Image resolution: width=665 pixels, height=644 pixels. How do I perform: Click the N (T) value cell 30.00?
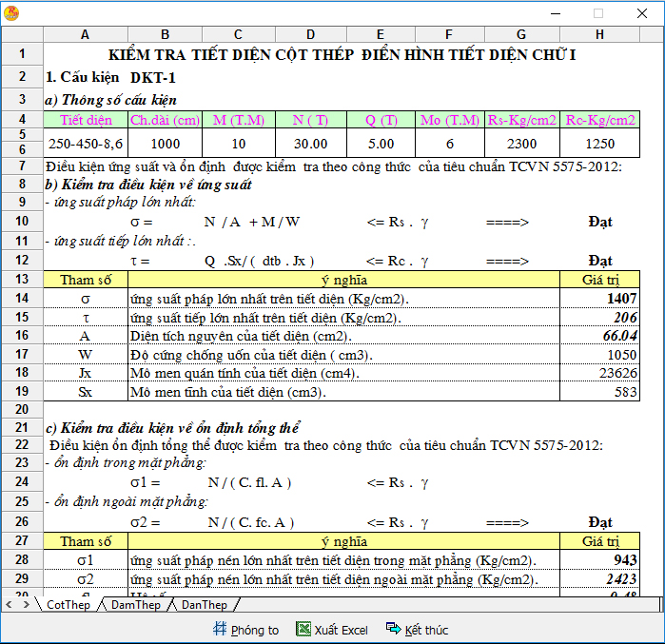point(311,144)
